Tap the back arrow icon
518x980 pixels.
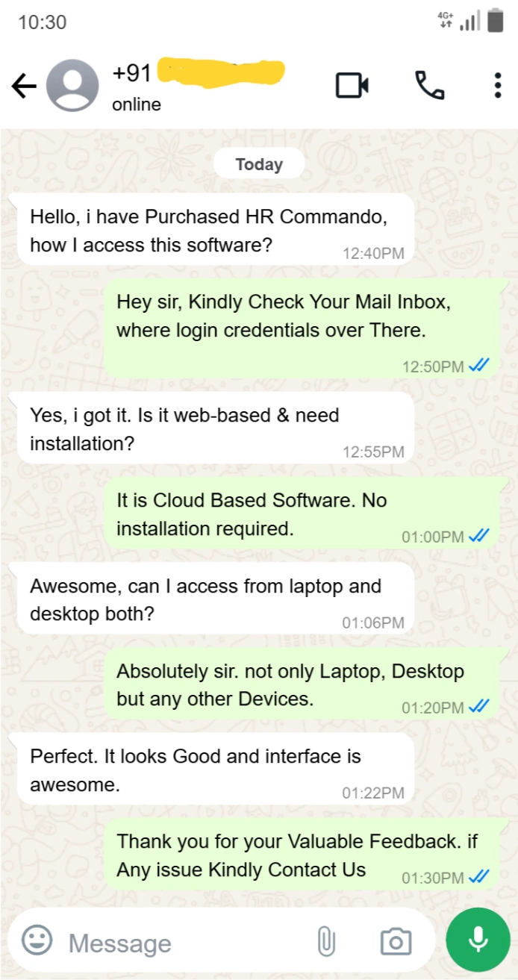(24, 87)
